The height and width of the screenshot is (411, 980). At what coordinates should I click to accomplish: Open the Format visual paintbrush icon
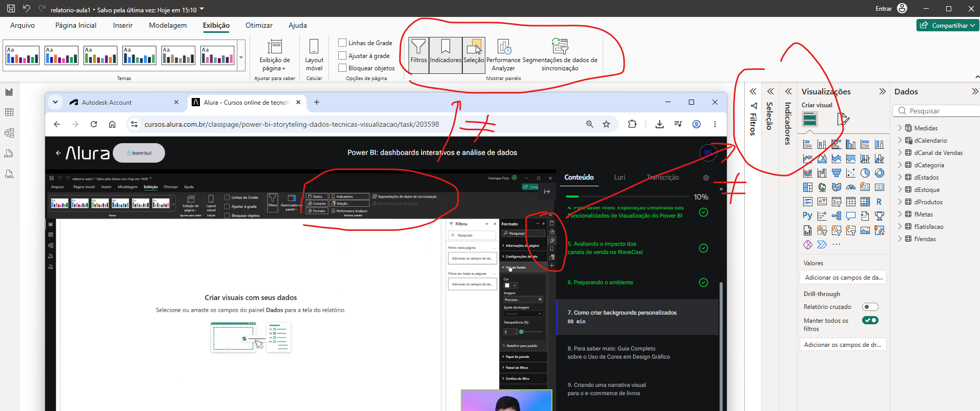pyautogui.click(x=843, y=120)
